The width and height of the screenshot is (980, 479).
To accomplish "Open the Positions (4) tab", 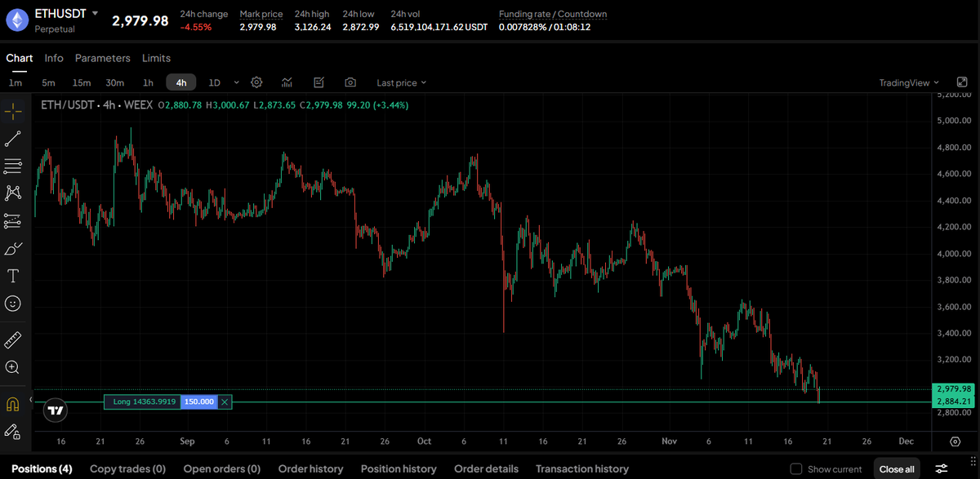I will 42,469.
